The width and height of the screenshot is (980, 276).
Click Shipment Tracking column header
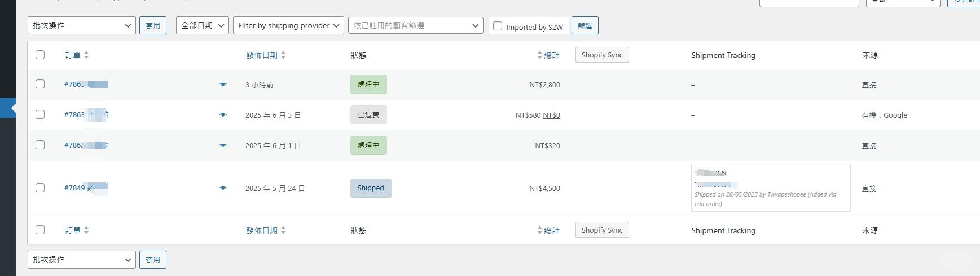tap(723, 55)
